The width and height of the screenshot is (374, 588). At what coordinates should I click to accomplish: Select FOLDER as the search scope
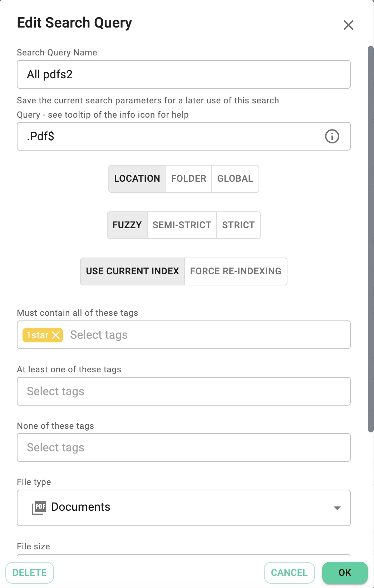[188, 178]
